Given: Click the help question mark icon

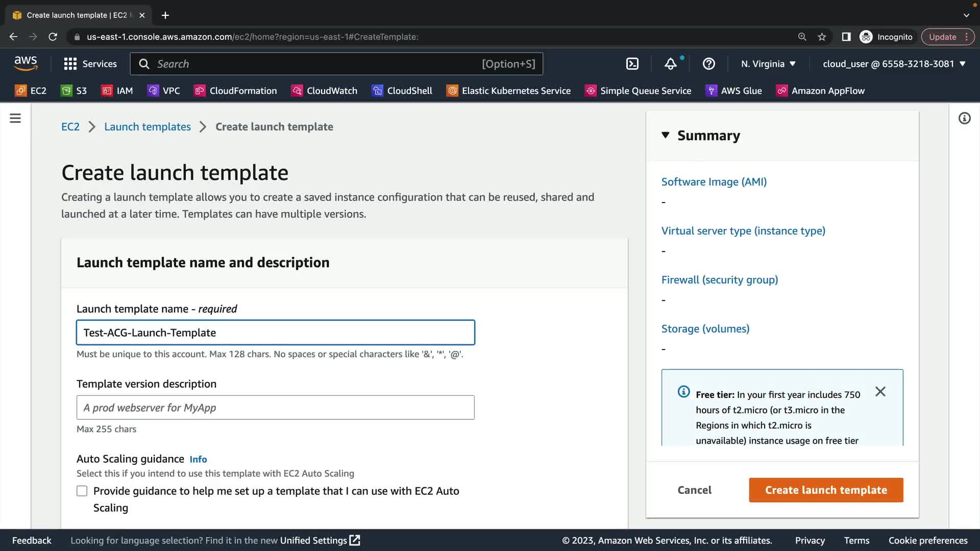Looking at the screenshot, I should tap(708, 64).
